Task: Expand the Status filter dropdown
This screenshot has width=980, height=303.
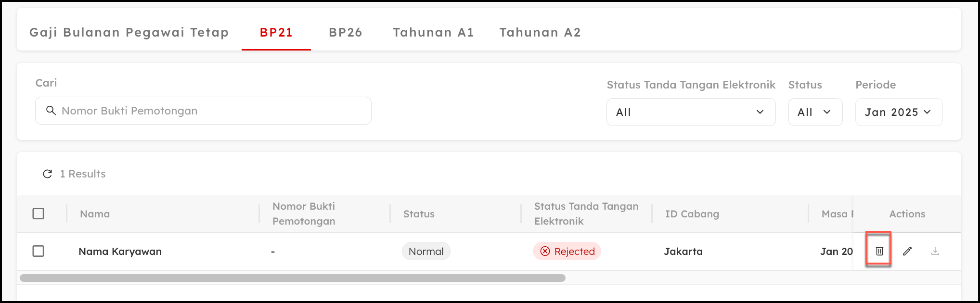Action: pyautogui.click(x=815, y=112)
